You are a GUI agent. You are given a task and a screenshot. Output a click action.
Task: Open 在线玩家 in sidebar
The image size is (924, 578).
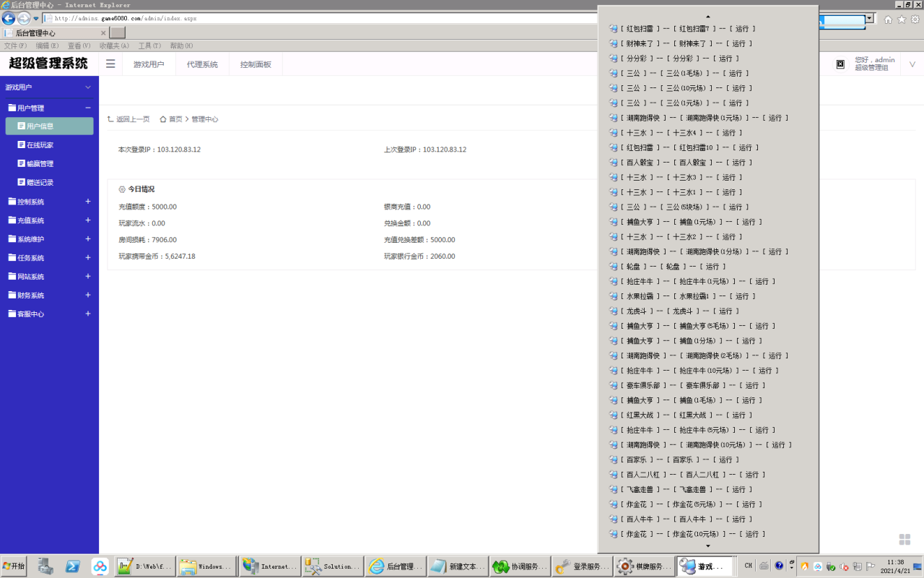[x=40, y=145]
